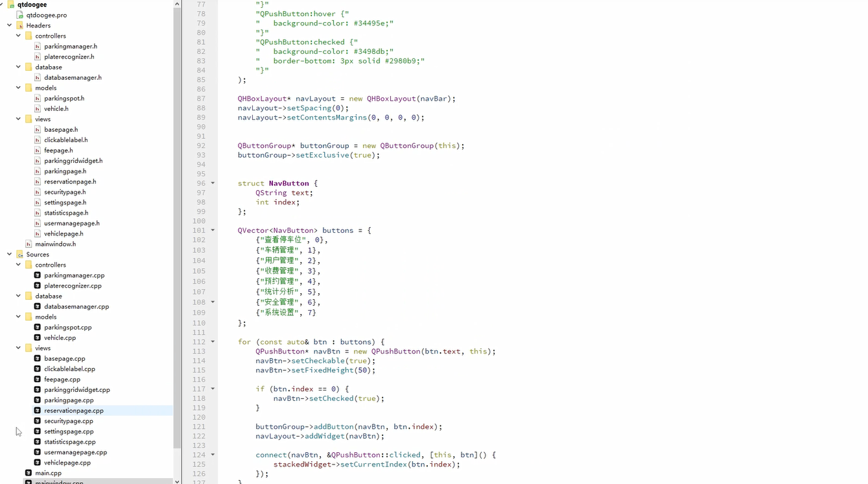Select securitypage.cpp in the project tree
This screenshot has width=868, height=484.
click(69, 420)
